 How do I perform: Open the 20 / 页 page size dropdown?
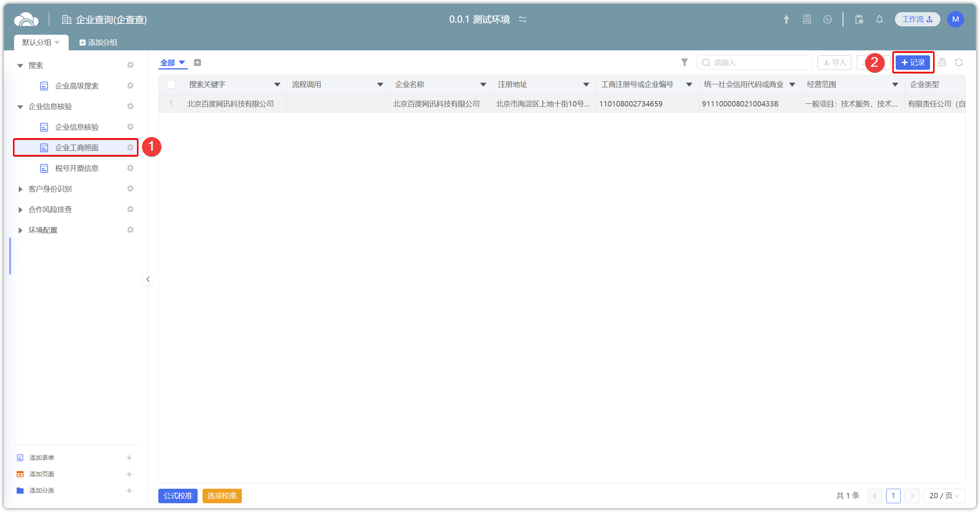pos(944,496)
